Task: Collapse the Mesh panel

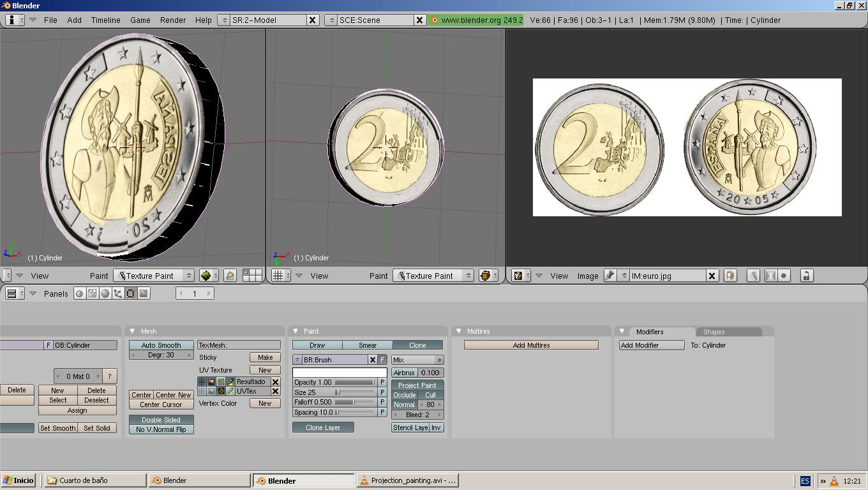Action: [132, 331]
